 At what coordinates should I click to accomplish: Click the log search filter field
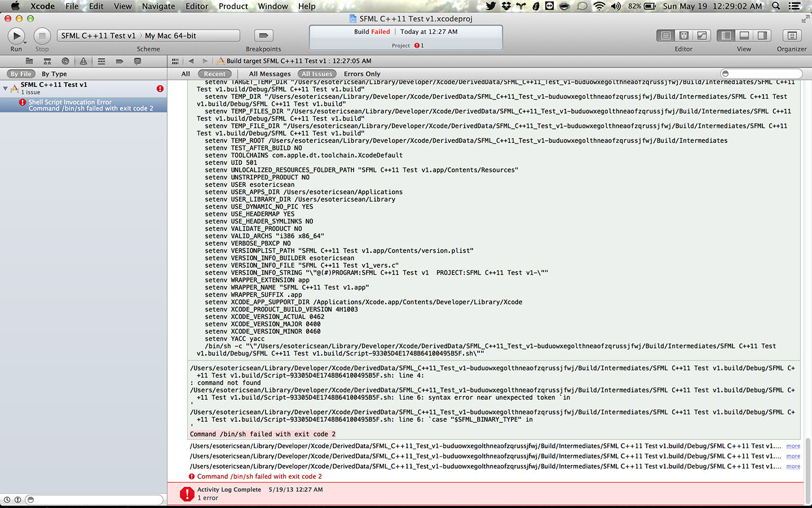[x=761, y=73]
